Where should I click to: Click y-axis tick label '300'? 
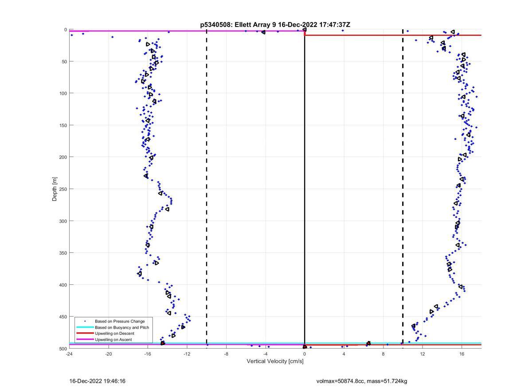tap(63, 221)
